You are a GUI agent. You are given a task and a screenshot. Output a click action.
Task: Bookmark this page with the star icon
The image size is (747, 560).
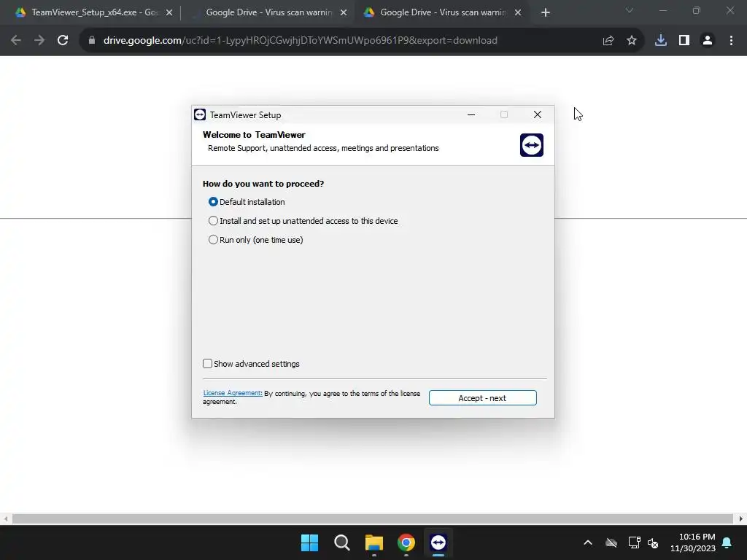point(632,41)
